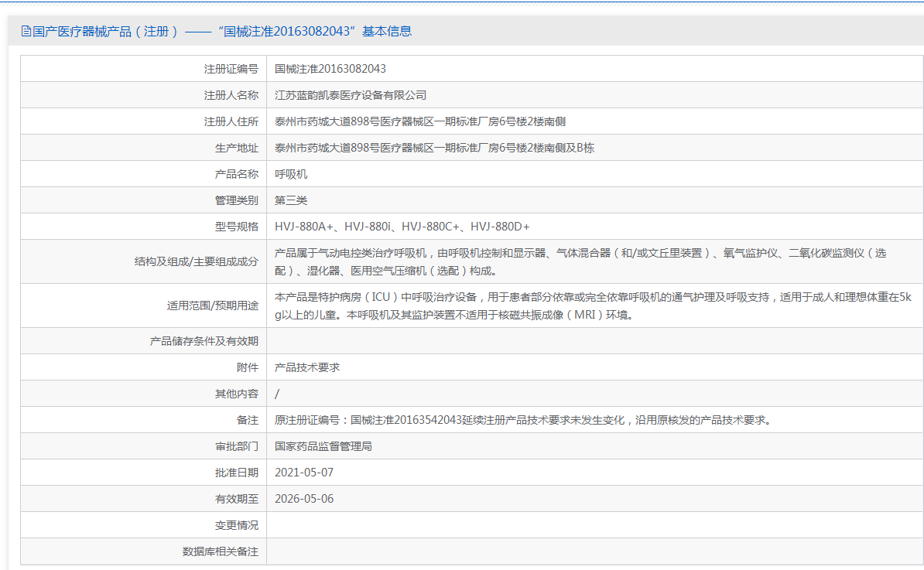The width and height of the screenshot is (924, 570).
Task: Click the label 其他内容
Action: click(x=236, y=394)
